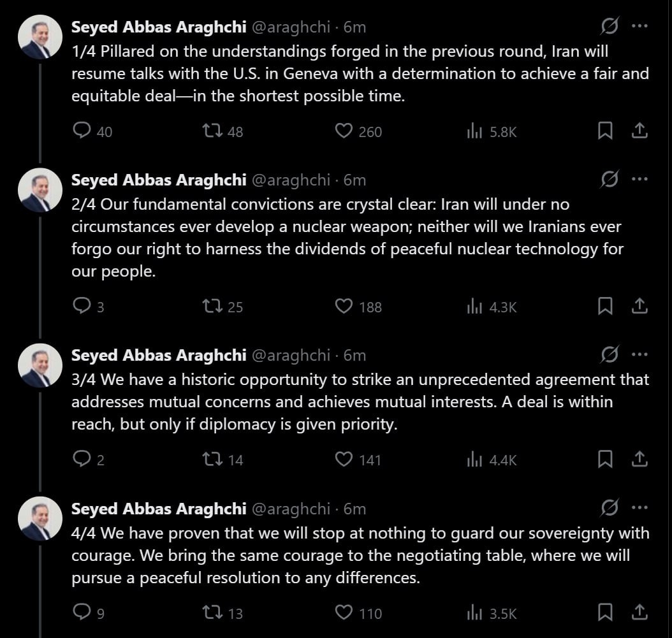
Task: Open profile avatar beside the 2/4 tweet
Action: pyautogui.click(x=40, y=190)
